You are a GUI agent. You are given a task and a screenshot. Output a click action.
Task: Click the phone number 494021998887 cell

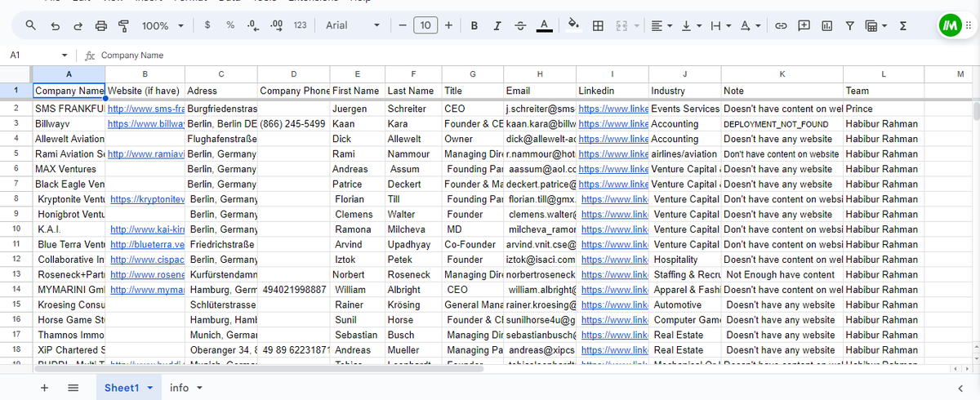coord(294,290)
